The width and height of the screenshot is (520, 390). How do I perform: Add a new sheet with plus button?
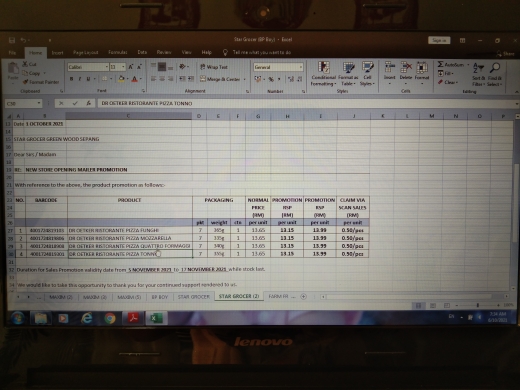point(303,296)
